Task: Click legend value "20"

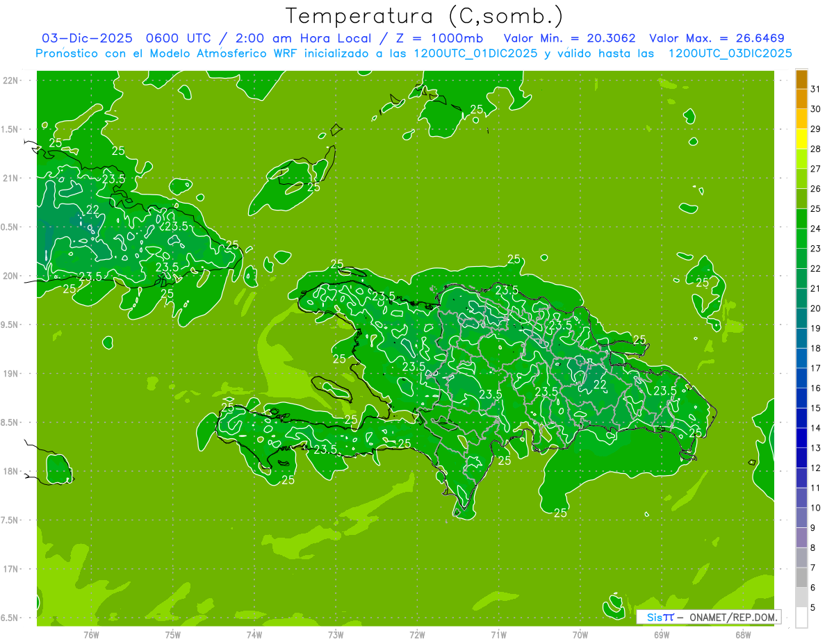Action: [x=815, y=308]
